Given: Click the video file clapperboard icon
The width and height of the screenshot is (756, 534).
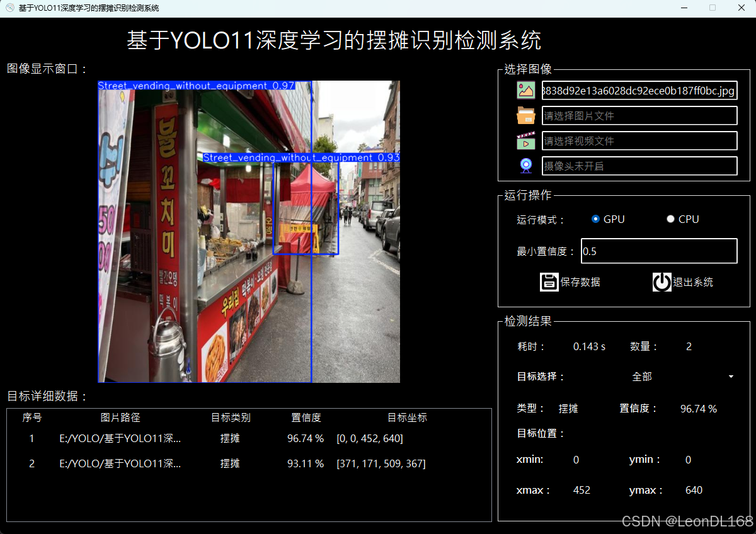Looking at the screenshot, I should click(x=526, y=140).
